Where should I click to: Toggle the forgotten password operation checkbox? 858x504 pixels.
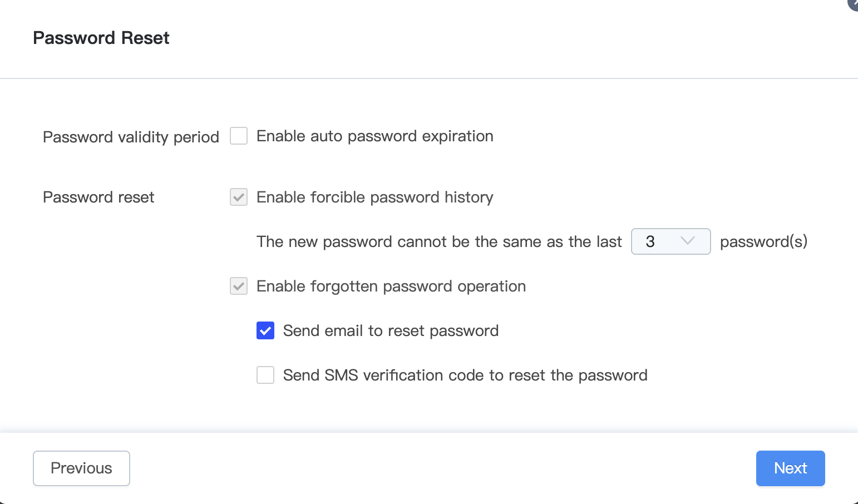click(x=239, y=286)
